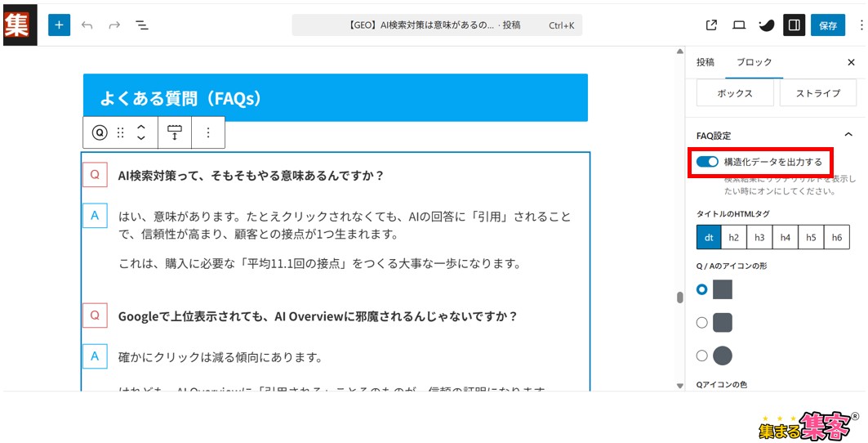Click the よくある質問（FAQs） heading
868x443 pixels.
click(180, 98)
